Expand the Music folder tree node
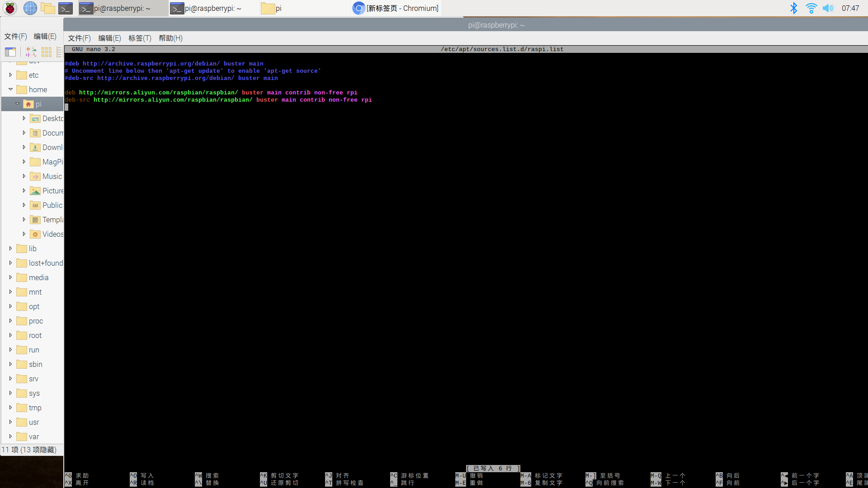This screenshot has height=488, width=868. pyautogui.click(x=24, y=176)
